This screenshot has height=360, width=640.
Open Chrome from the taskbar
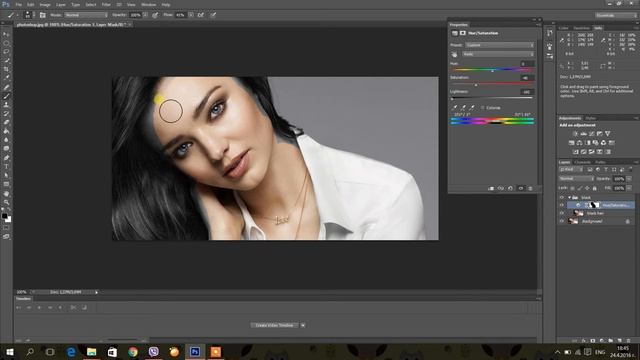pos(133,352)
